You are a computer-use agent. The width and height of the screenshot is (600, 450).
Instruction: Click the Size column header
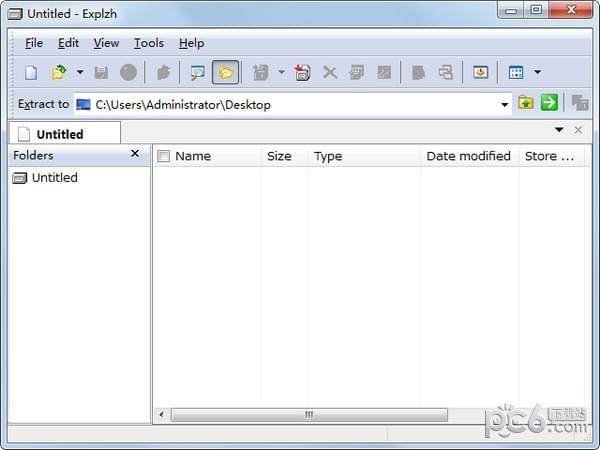(279, 156)
